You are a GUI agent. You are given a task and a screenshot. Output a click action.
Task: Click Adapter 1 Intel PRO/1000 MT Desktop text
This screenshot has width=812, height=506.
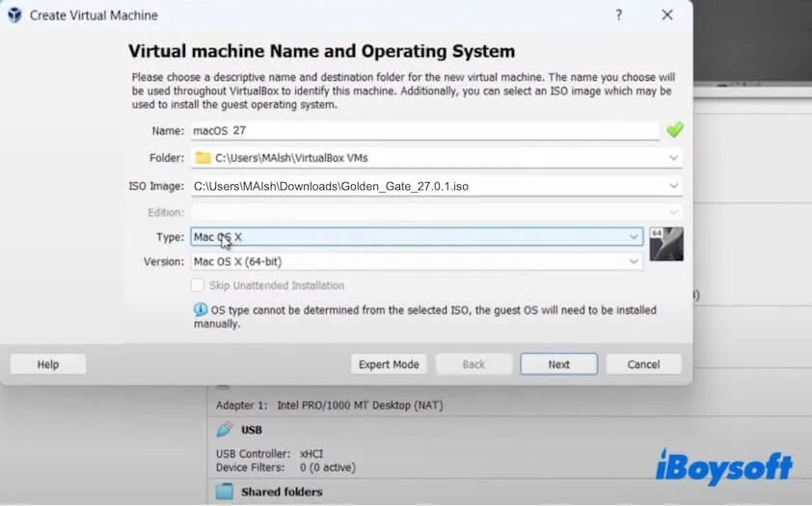(x=330, y=405)
